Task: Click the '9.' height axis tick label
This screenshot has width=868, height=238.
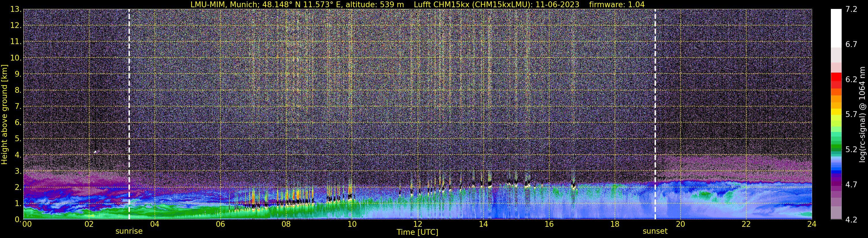Action: pyautogui.click(x=18, y=74)
